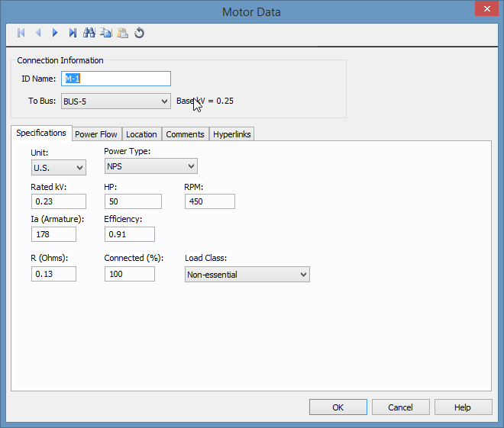The width and height of the screenshot is (504, 428).
Task: Expand the Load Class dropdown
Action: (x=247, y=275)
